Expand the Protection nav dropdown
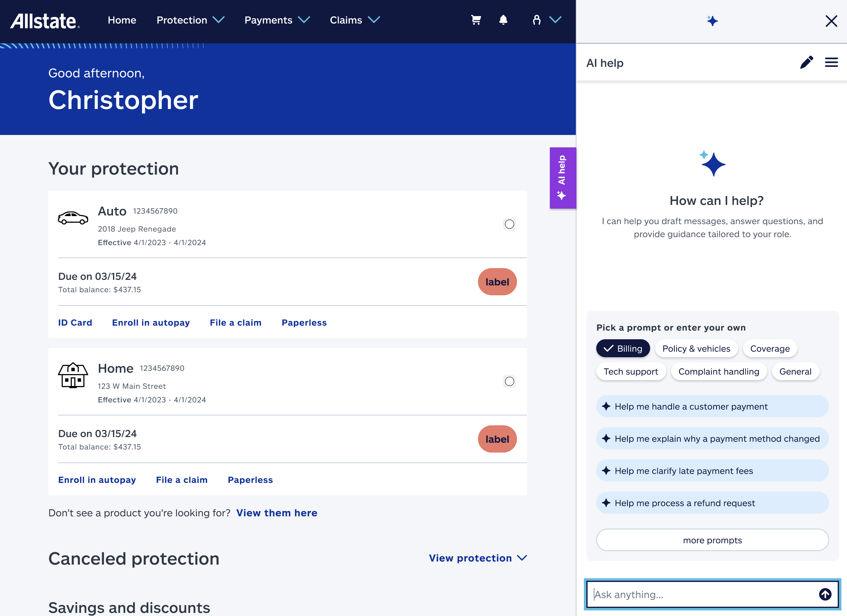The height and width of the screenshot is (616, 847). click(190, 20)
